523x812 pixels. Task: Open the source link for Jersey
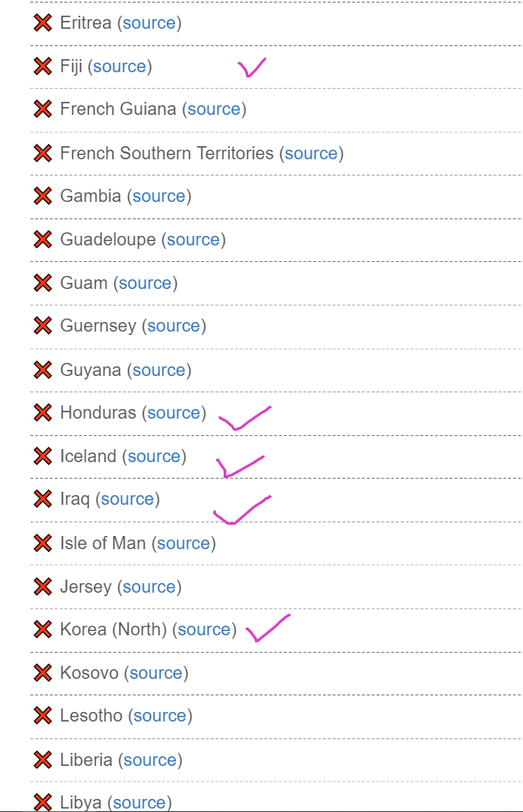tap(149, 587)
